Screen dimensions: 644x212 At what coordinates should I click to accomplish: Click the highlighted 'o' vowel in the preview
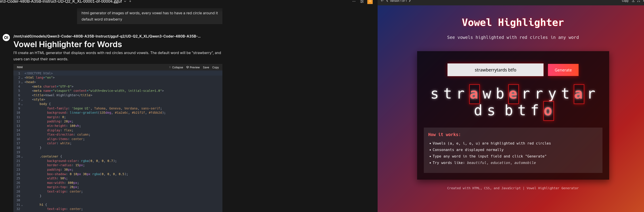pyautogui.click(x=548, y=111)
